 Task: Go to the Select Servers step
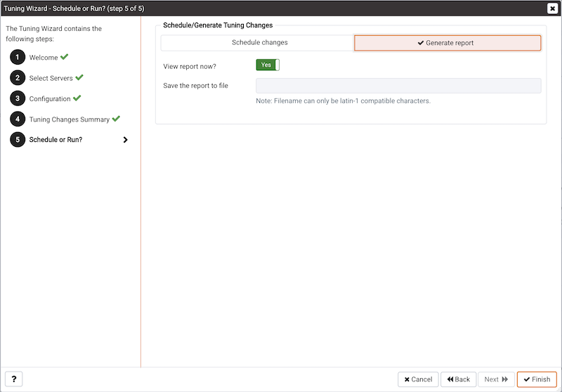(51, 78)
